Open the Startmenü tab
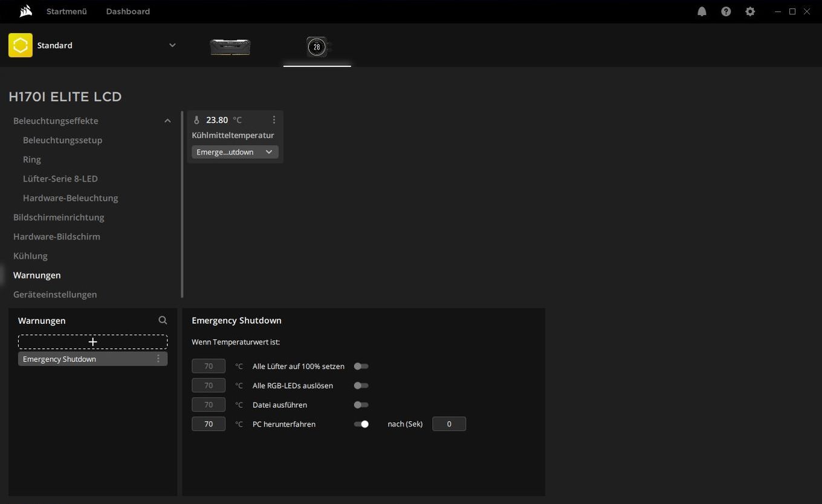The image size is (822, 504). pos(66,11)
